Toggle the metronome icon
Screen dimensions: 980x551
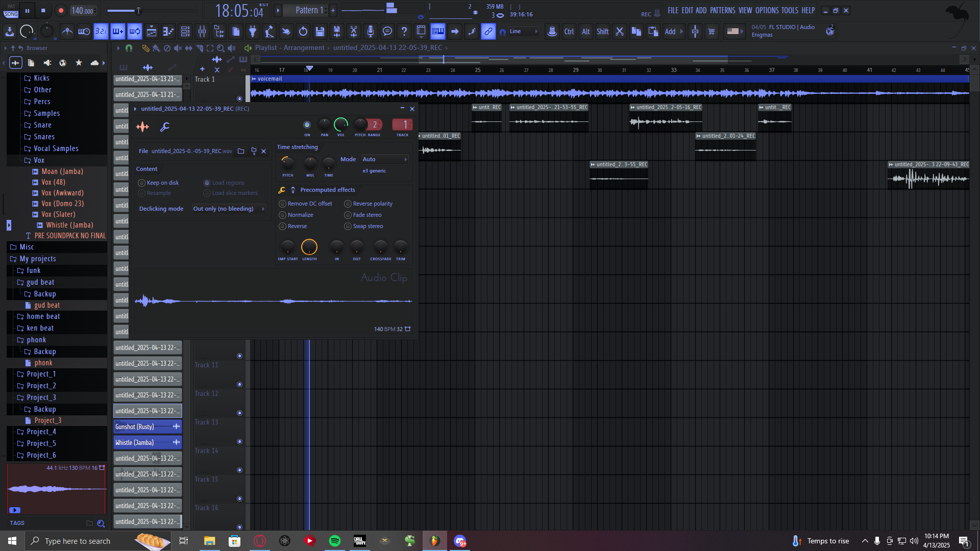coord(67,32)
